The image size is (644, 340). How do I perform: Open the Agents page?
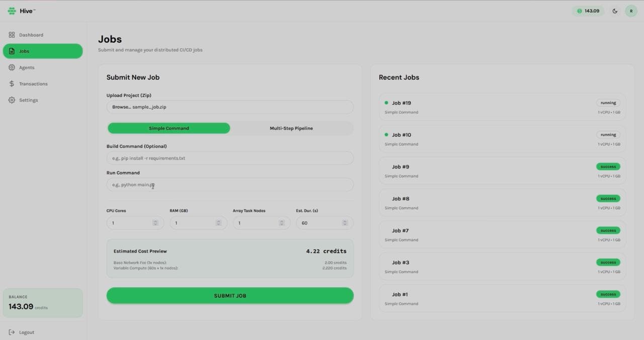coord(43,67)
